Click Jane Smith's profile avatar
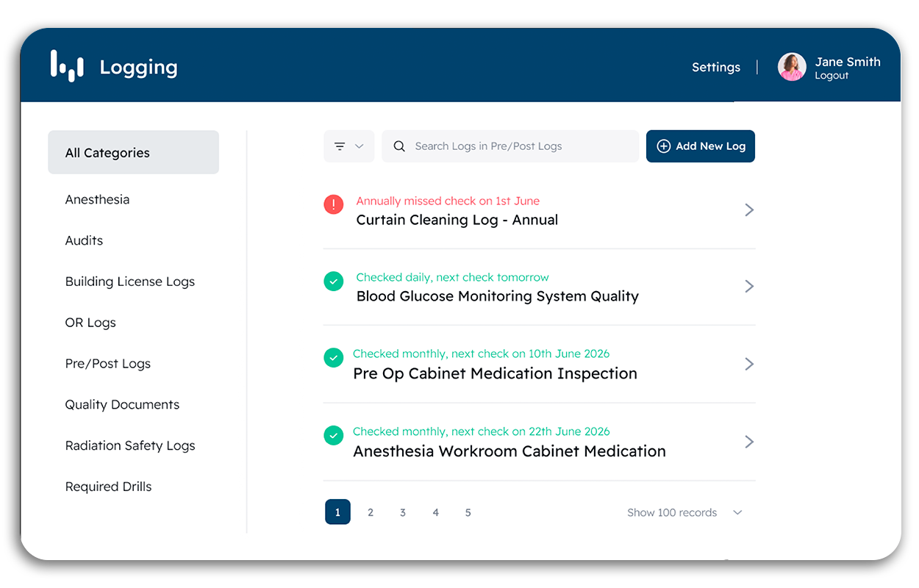 coord(792,67)
